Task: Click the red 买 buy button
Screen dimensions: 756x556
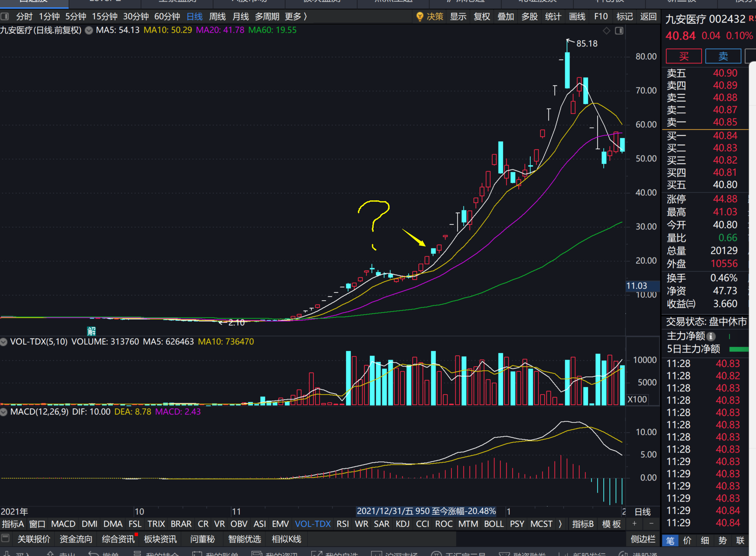Action: (x=684, y=56)
